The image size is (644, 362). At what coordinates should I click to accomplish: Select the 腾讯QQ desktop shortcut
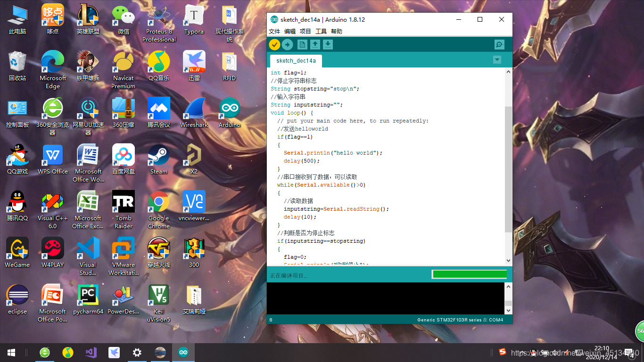(x=17, y=206)
